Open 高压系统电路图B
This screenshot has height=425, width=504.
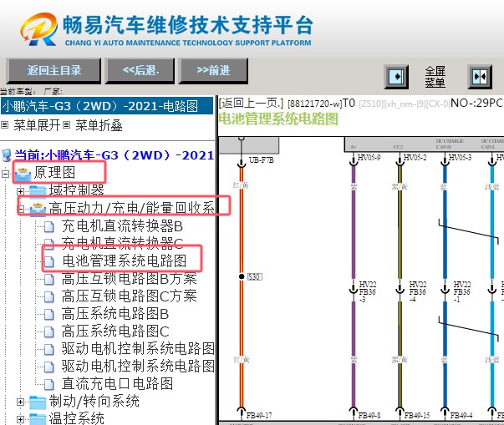(x=115, y=314)
